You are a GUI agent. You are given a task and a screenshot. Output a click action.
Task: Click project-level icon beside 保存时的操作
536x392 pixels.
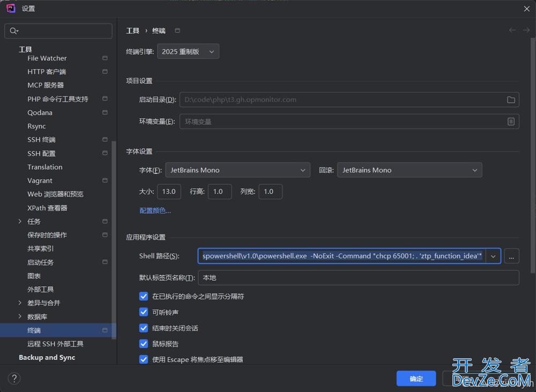105,235
